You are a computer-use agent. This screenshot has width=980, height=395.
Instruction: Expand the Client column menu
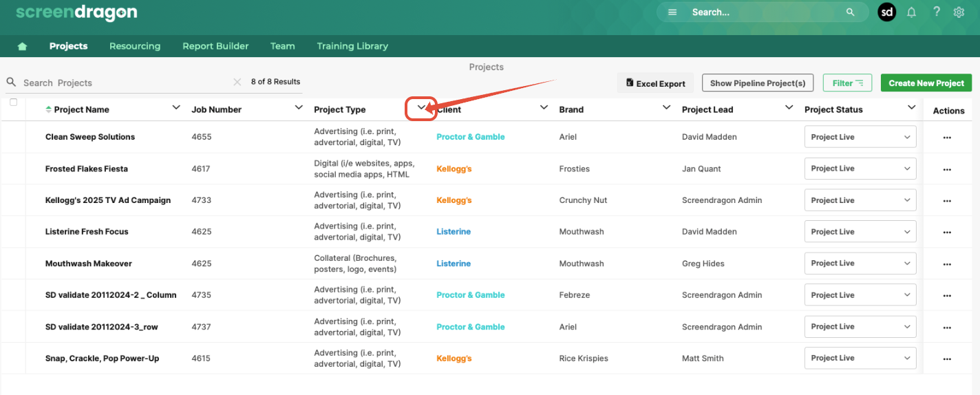pyautogui.click(x=544, y=107)
